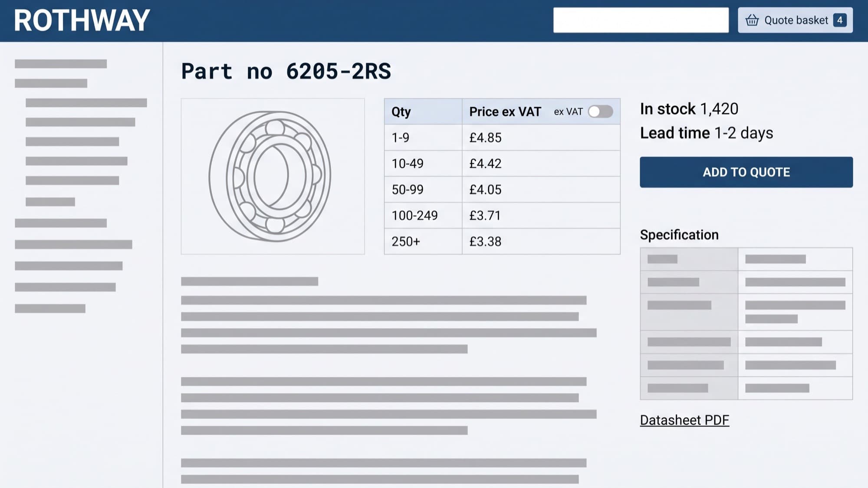Select the 100-249 quantity cell
Viewport: 868px width, 488px height.
[x=423, y=216]
